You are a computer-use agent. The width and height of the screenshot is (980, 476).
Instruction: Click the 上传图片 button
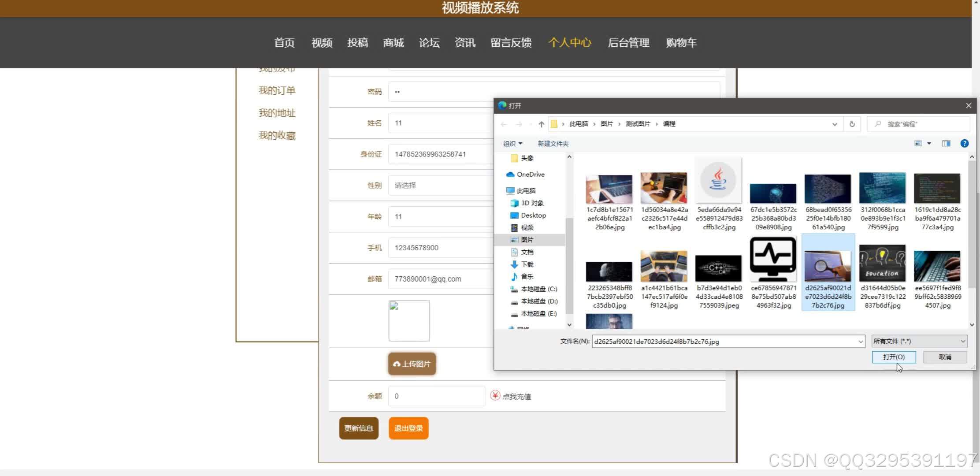[412, 364]
